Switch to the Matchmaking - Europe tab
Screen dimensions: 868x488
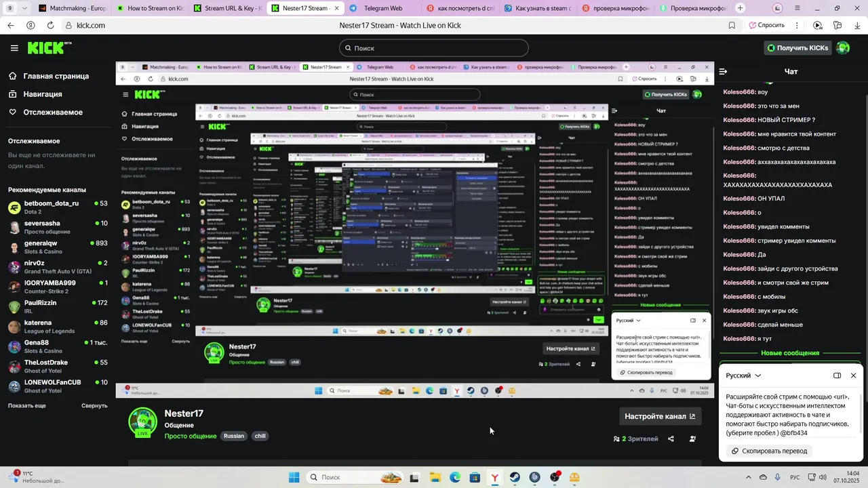pos(72,8)
